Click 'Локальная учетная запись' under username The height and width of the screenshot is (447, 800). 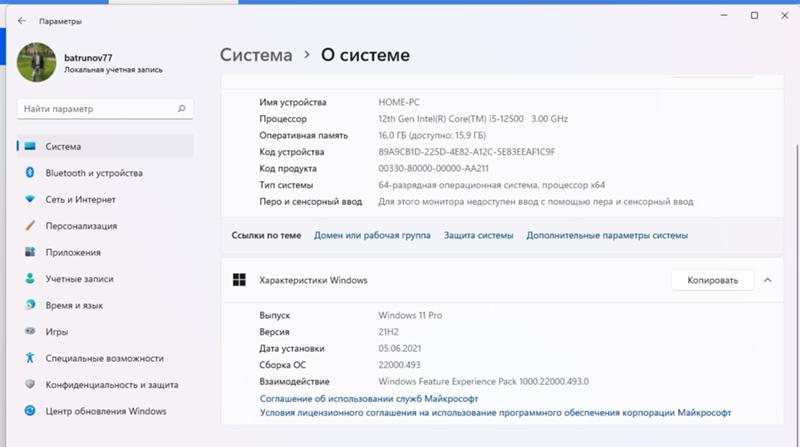[113, 70]
